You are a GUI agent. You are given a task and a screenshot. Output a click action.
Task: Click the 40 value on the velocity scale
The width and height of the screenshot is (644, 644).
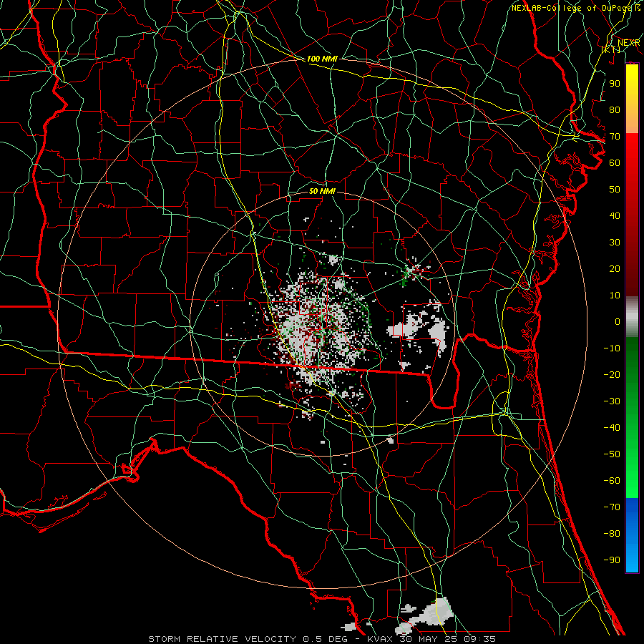pyautogui.click(x=615, y=216)
